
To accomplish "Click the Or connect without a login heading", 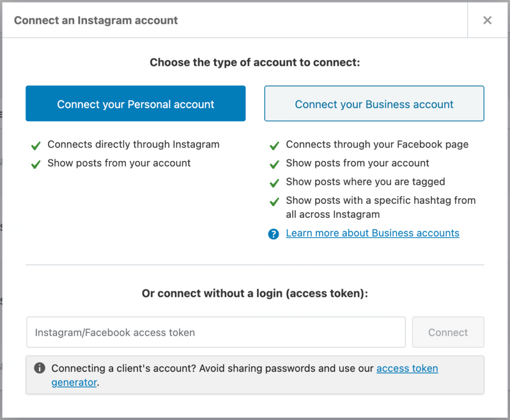I will click(255, 293).
